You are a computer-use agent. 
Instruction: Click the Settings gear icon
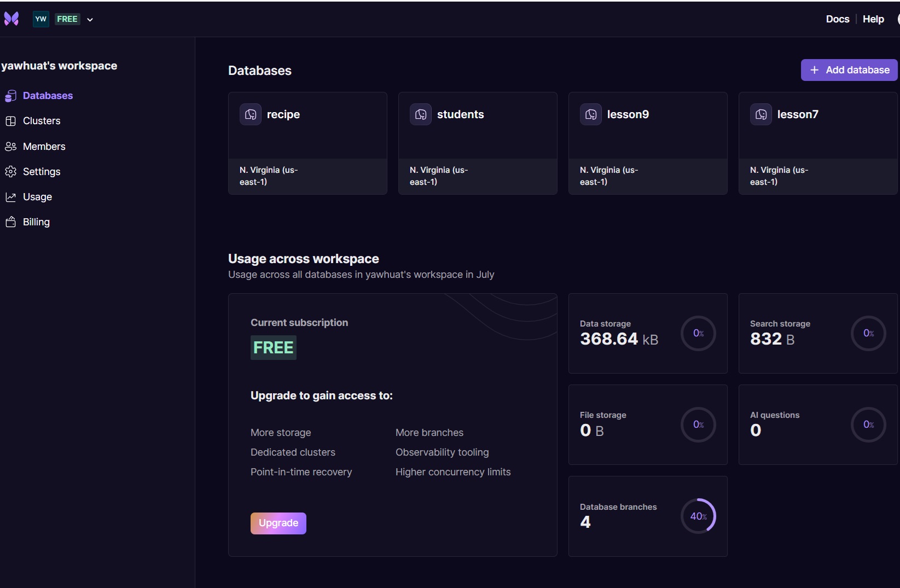10,172
